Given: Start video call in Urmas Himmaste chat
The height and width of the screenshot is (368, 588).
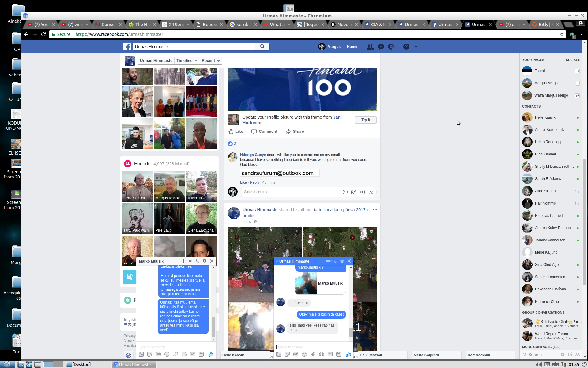Looking at the screenshot, I should [x=328, y=261].
